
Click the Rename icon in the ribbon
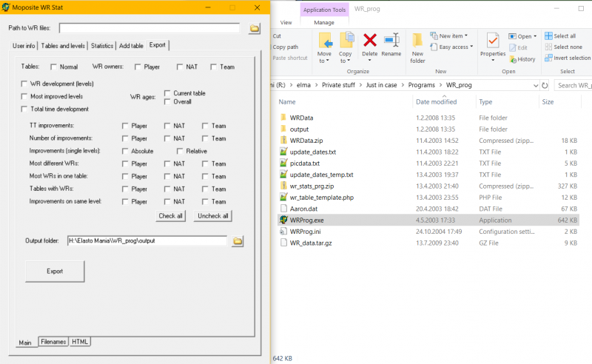[391, 42]
